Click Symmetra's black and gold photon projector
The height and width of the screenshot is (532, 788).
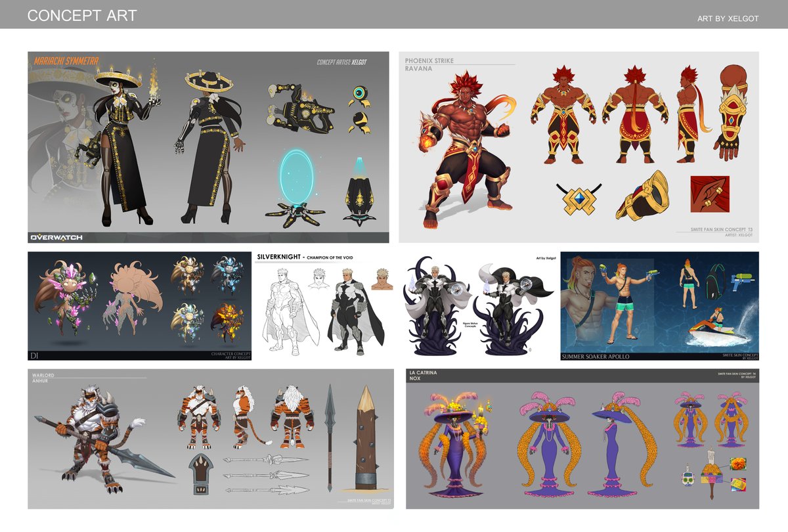[x=301, y=109]
